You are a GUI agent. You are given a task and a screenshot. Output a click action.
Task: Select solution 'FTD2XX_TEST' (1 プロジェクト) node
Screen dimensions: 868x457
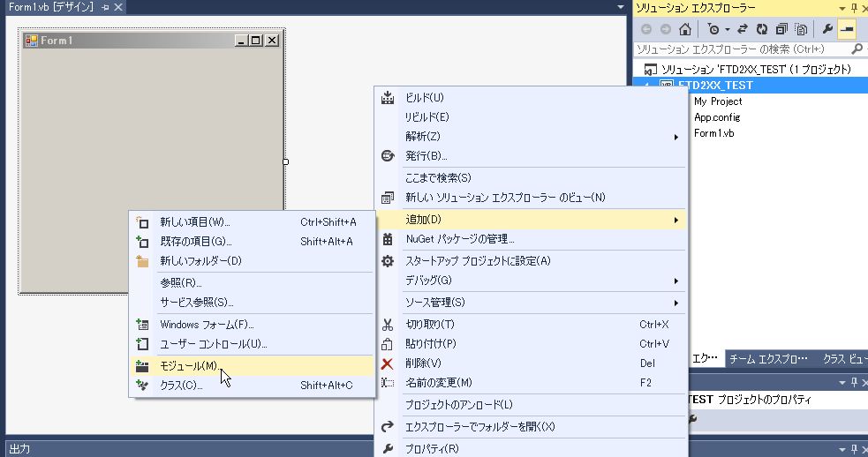pos(756,69)
